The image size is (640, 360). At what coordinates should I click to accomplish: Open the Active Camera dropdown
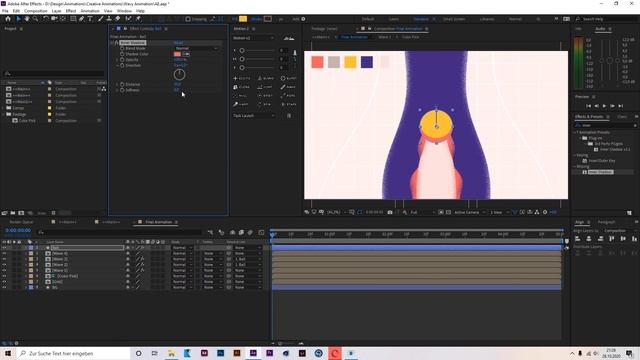(x=469, y=212)
